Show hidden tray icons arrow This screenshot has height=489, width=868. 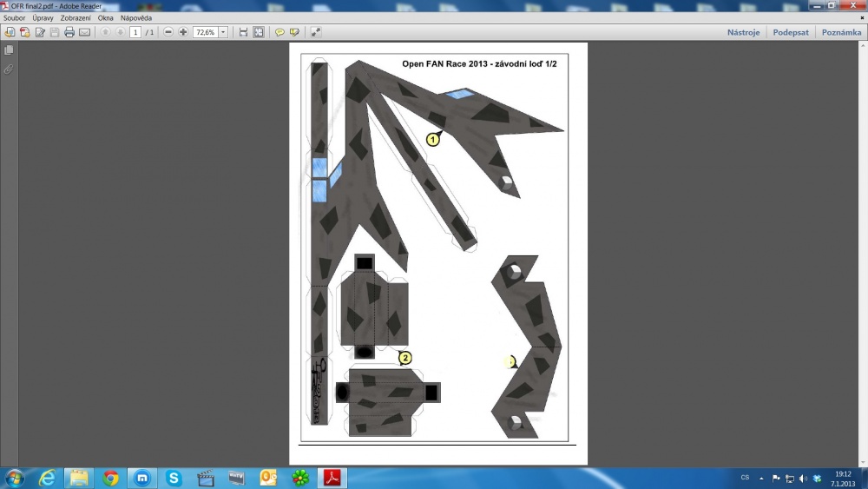[x=761, y=479]
